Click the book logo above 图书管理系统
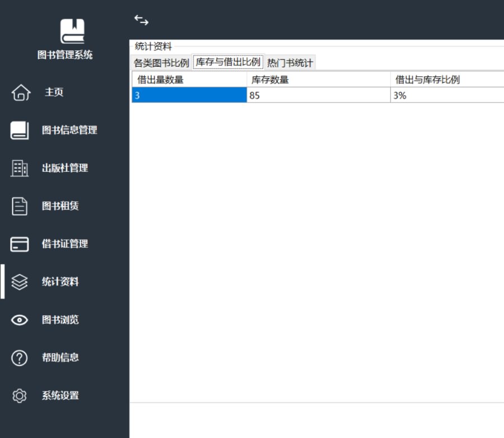504x438 pixels. click(72, 31)
